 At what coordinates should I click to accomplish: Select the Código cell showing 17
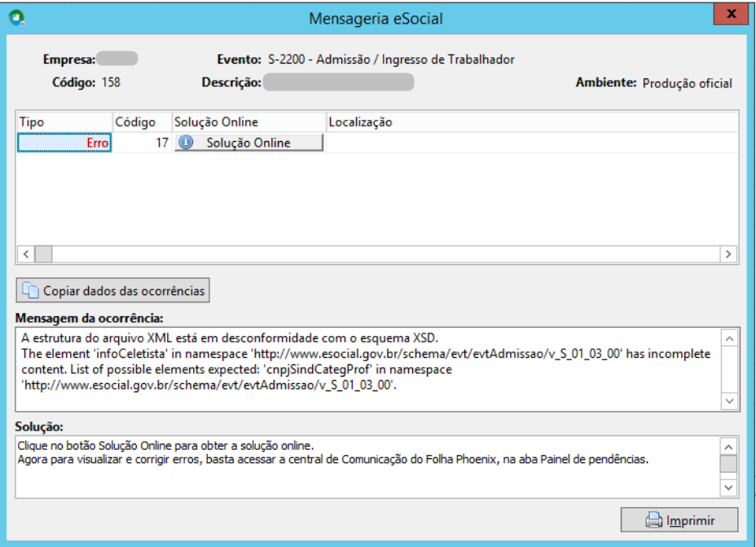(143, 143)
